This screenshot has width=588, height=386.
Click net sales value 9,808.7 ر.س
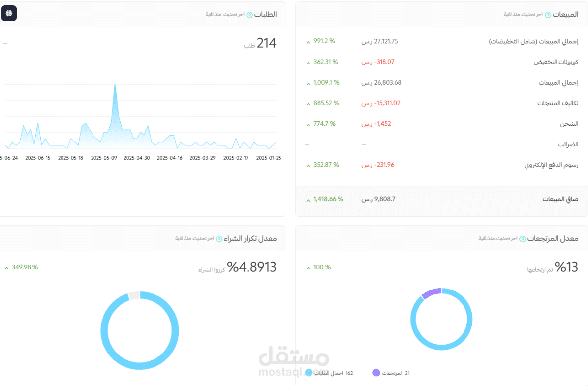(378, 199)
